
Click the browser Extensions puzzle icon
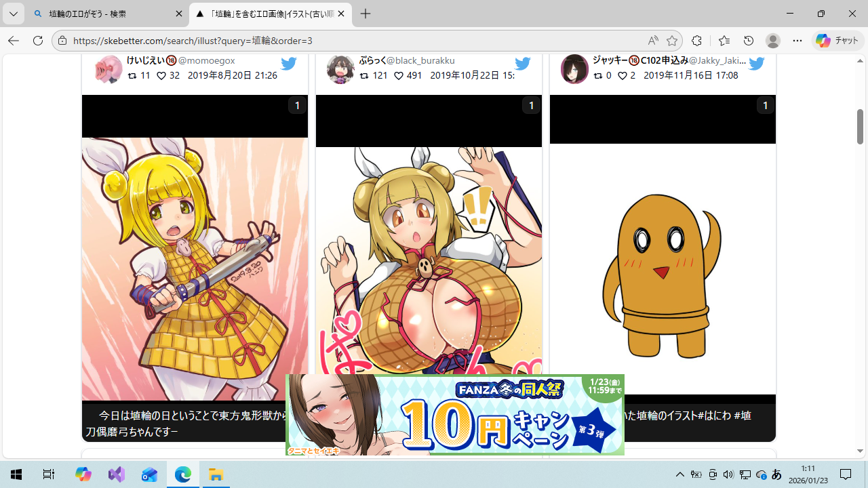tap(696, 41)
